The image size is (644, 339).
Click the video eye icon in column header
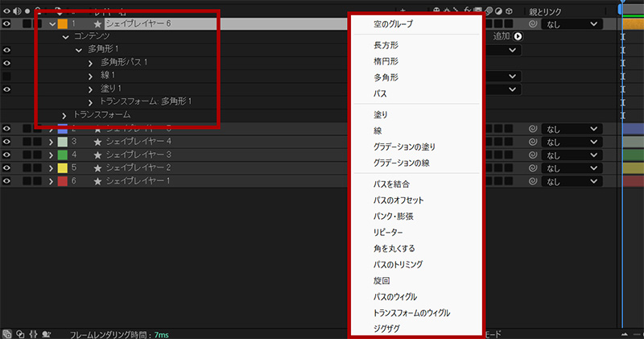[x=6, y=11]
